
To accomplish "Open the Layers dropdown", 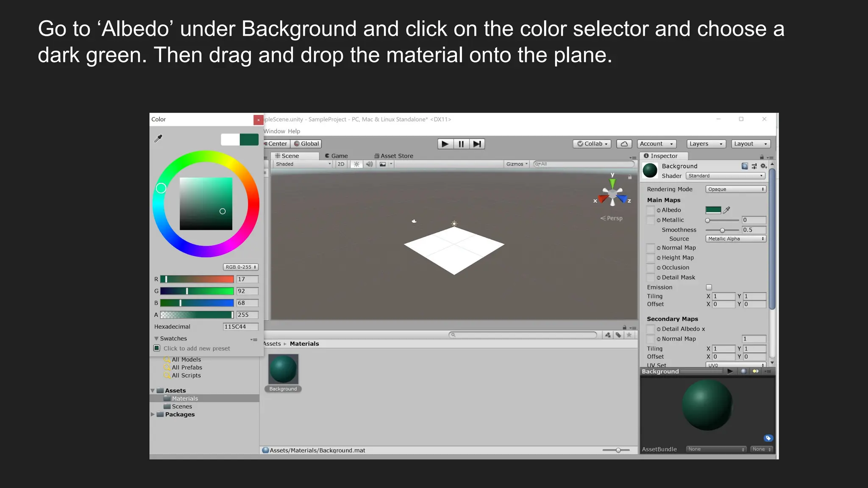I will pos(706,144).
